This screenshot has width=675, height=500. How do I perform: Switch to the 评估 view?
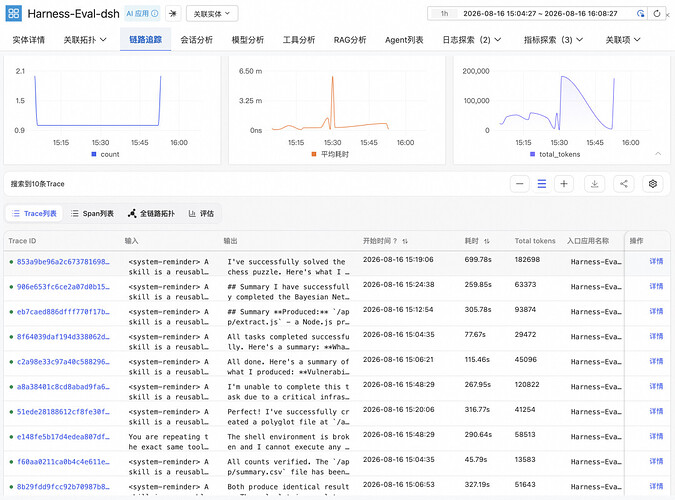201,214
